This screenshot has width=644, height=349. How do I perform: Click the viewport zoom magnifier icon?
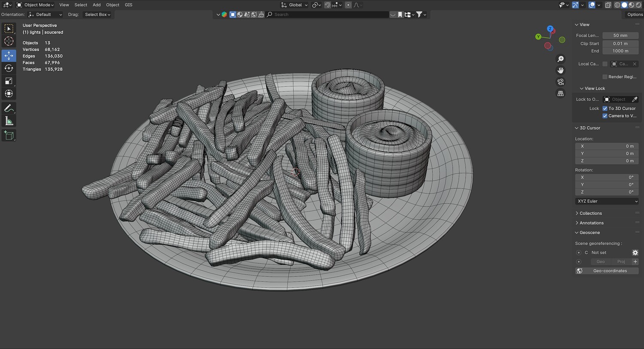click(560, 59)
